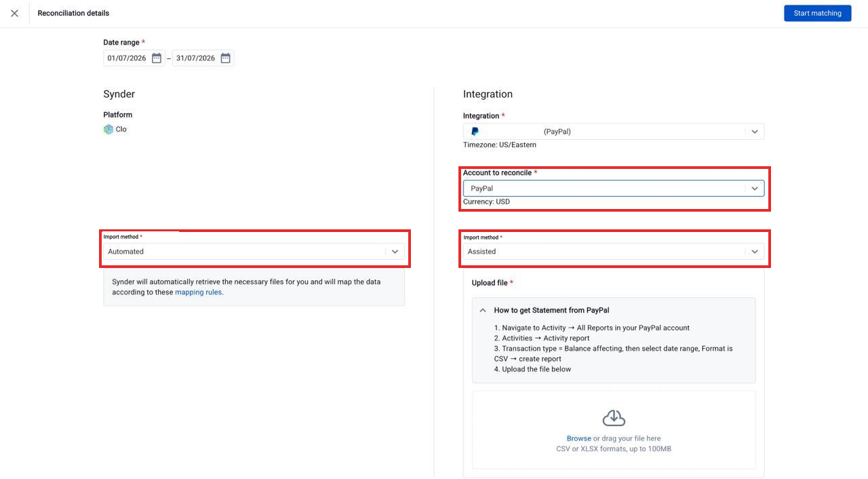
Task: Edit the start date field 01/07/2026
Action: pos(127,58)
